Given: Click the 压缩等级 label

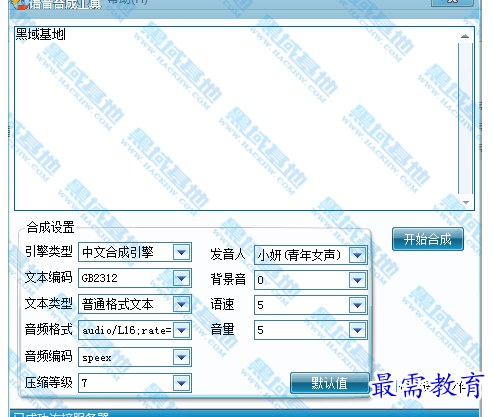Looking at the screenshot, I should point(49,382).
